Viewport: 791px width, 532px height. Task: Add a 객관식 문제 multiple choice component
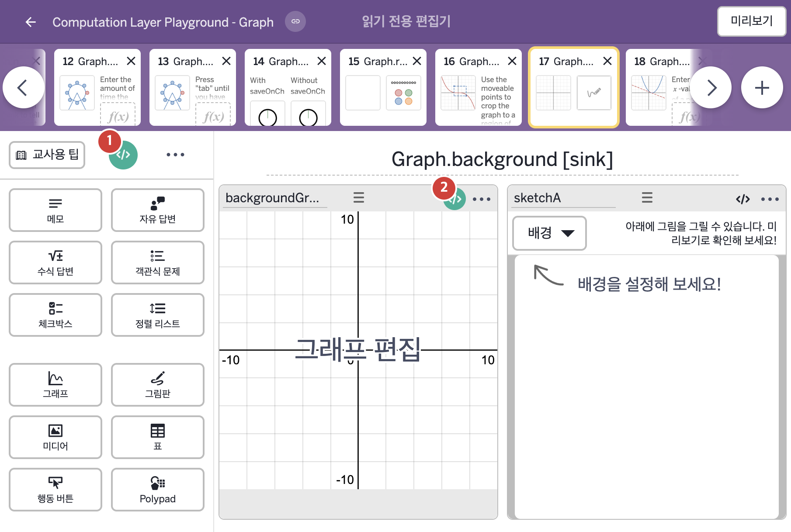tap(158, 263)
